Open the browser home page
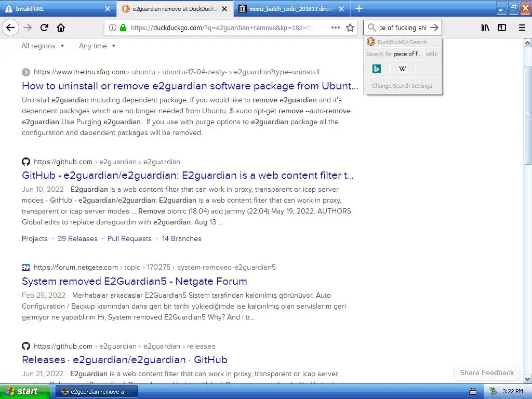Screen dimensions: 532x399 pyautogui.click(x=61, y=28)
